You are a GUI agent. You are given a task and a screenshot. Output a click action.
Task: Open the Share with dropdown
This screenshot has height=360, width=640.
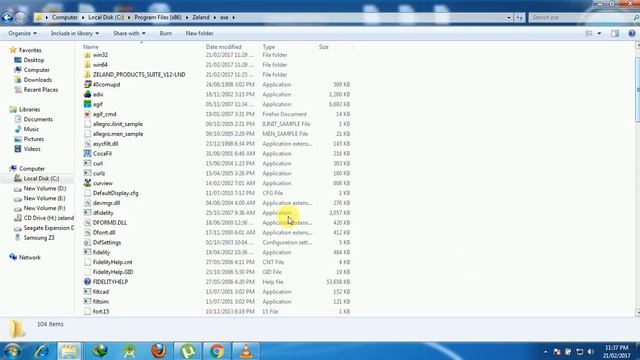[x=129, y=33]
